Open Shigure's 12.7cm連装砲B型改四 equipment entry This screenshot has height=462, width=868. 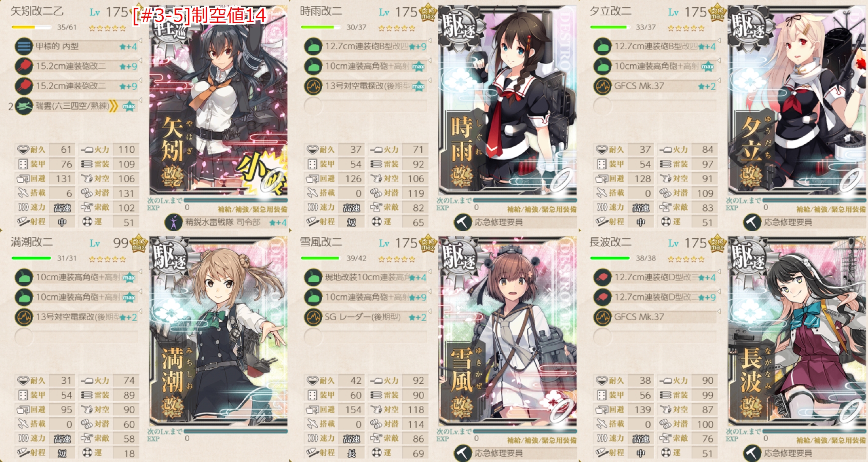(366, 46)
